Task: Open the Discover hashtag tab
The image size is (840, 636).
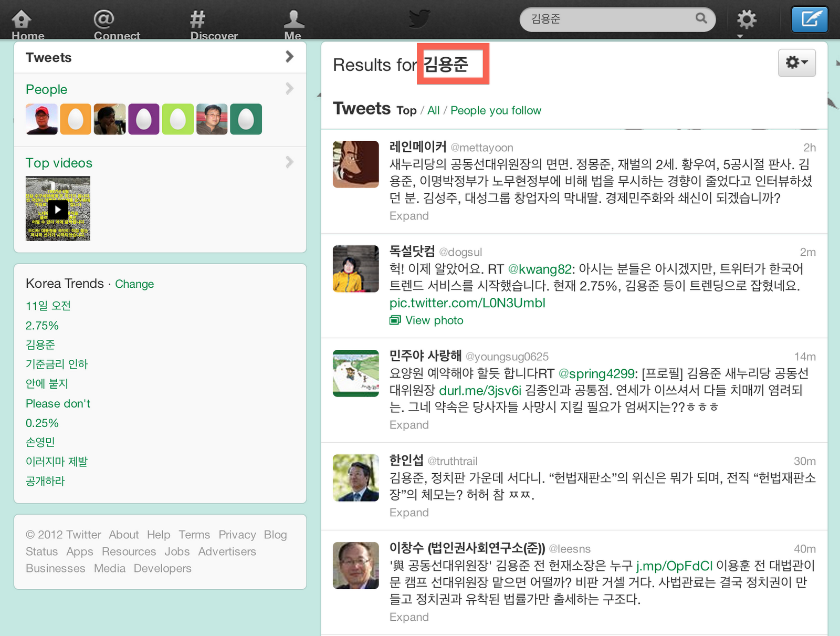Action: coord(214,24)
